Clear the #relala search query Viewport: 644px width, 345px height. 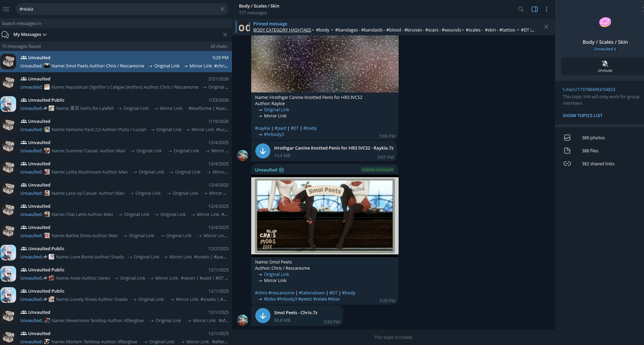(x=222, y=9)
